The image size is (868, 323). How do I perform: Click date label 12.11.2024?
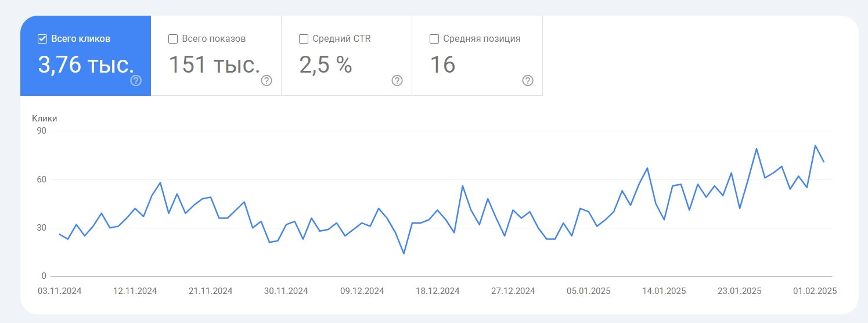135,291
